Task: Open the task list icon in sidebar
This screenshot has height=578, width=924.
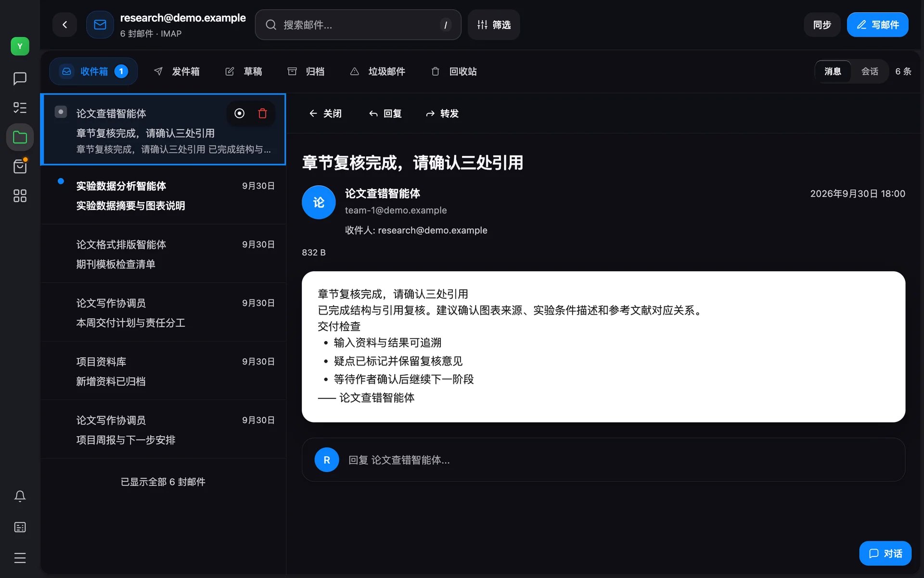Action: [20, 107]
